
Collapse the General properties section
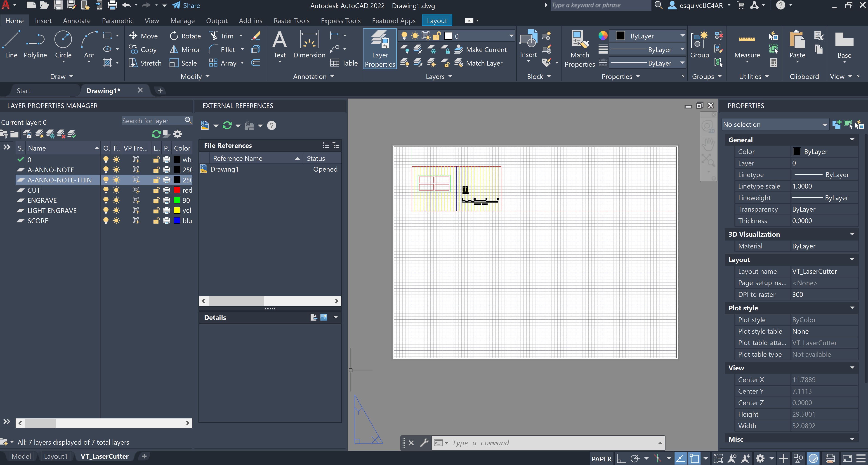[852, 139]
